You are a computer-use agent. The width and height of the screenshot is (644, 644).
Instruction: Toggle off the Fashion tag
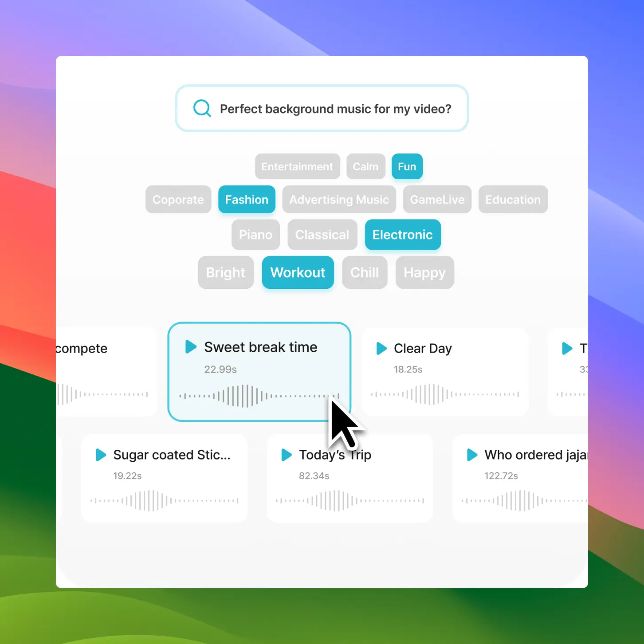point(247,200)
